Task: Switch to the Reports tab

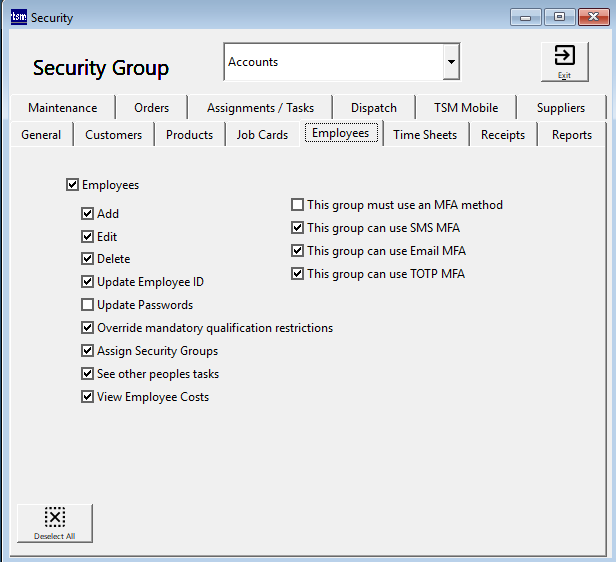Action: coord(572,135)
